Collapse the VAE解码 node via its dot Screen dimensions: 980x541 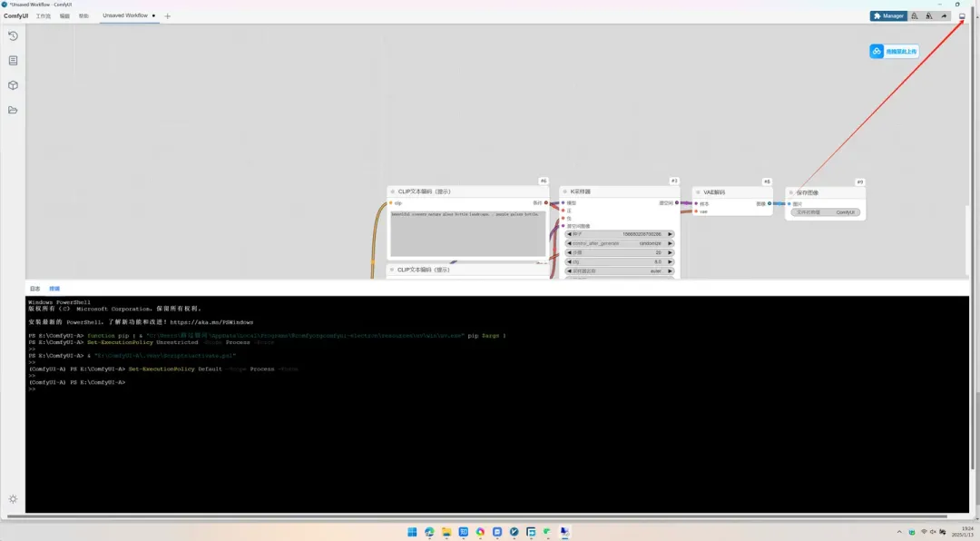(x=698, y=192)
